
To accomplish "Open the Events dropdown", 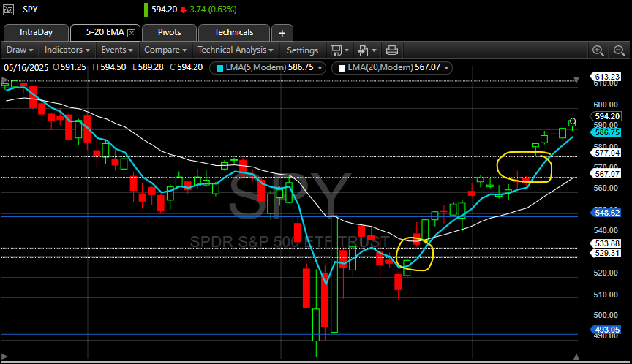I will coord(117,50).
